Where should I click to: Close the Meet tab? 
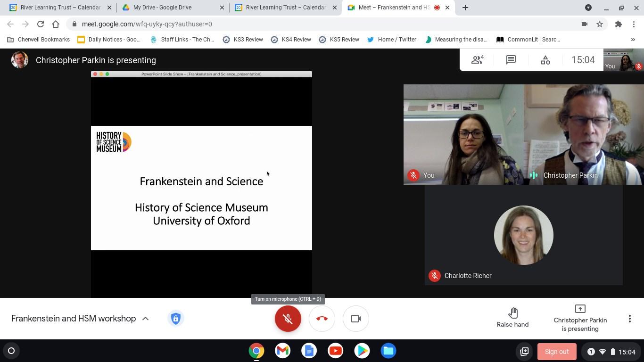[447, 8]
